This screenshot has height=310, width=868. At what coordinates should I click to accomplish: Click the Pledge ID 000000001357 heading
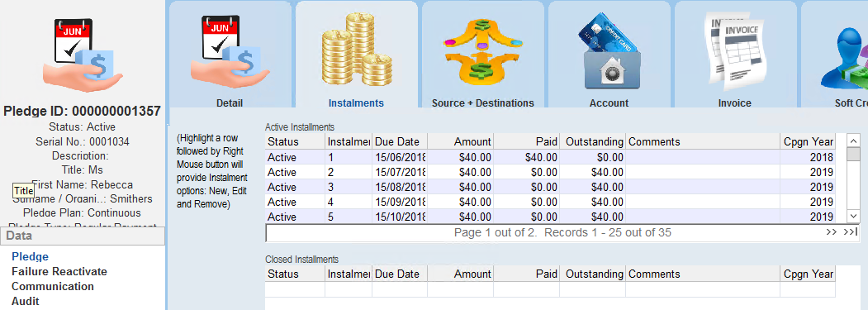click(83, 111)
